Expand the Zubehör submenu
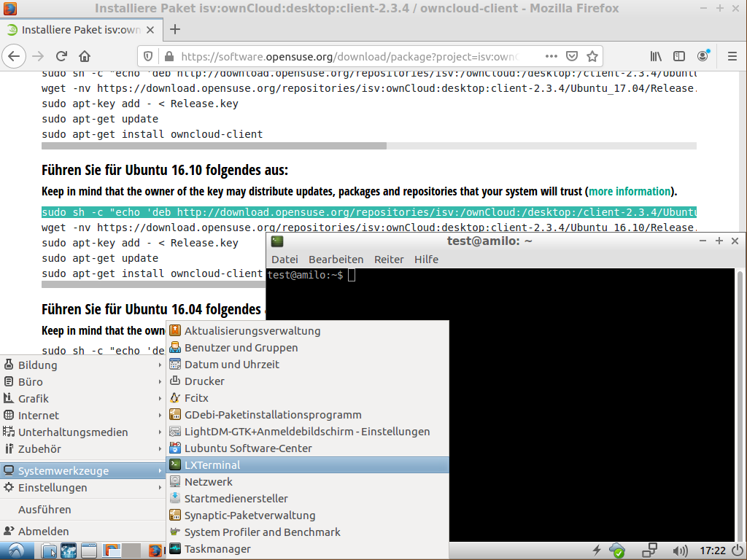 point(82,448)
